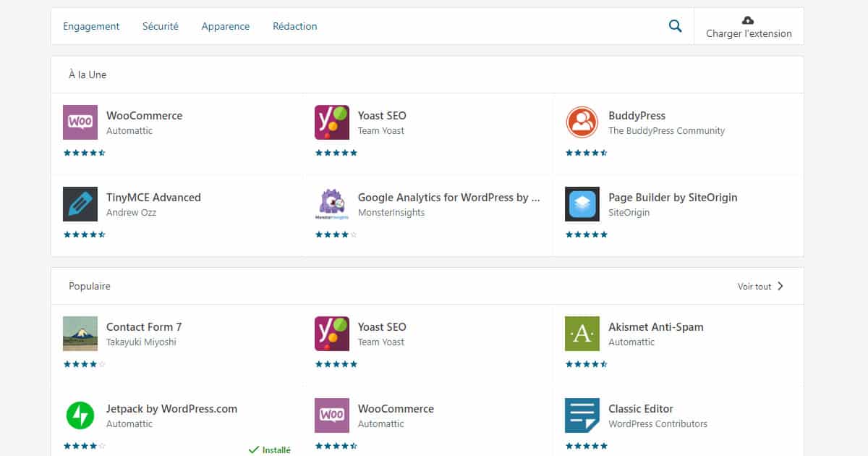The height and width of the screenshot is (456, 868).
Task: Select Yoast SEO icon in Populaire section
Action: click(332, 334)
